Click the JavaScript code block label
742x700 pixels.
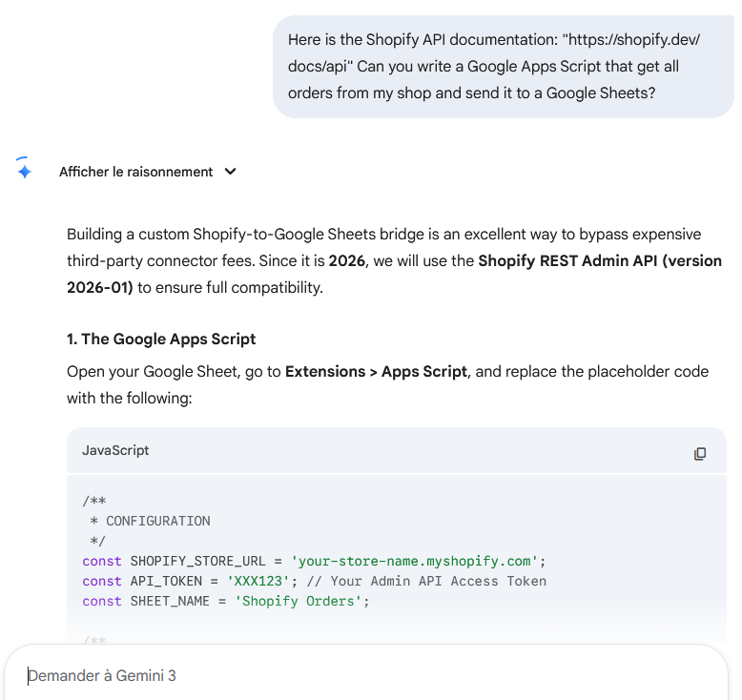pos(115,450)
